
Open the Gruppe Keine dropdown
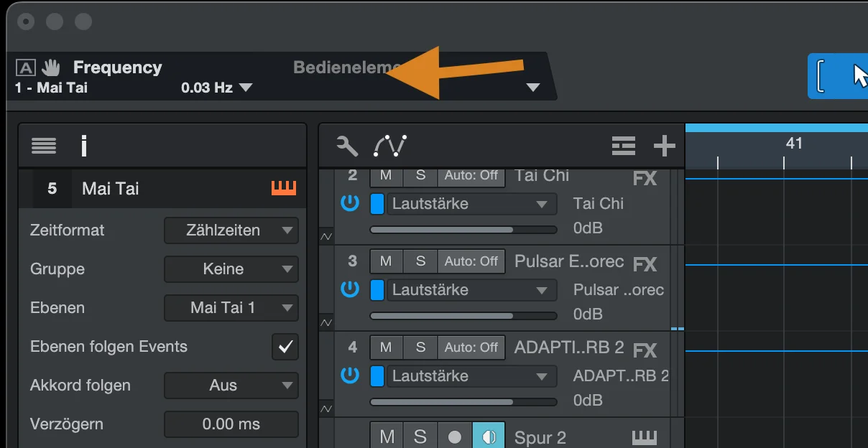[231, 269]
